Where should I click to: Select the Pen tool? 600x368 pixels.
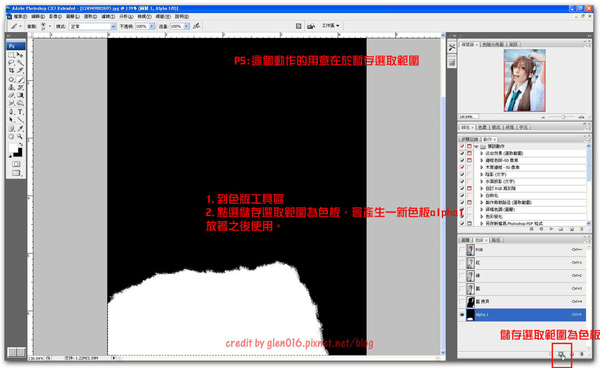[x=11, y=112]
